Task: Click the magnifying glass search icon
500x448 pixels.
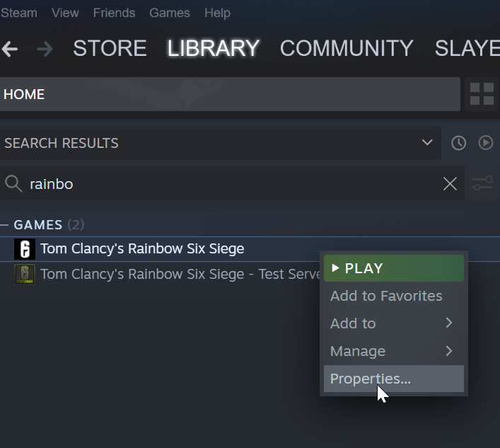Action: click(x=13, y=184)
